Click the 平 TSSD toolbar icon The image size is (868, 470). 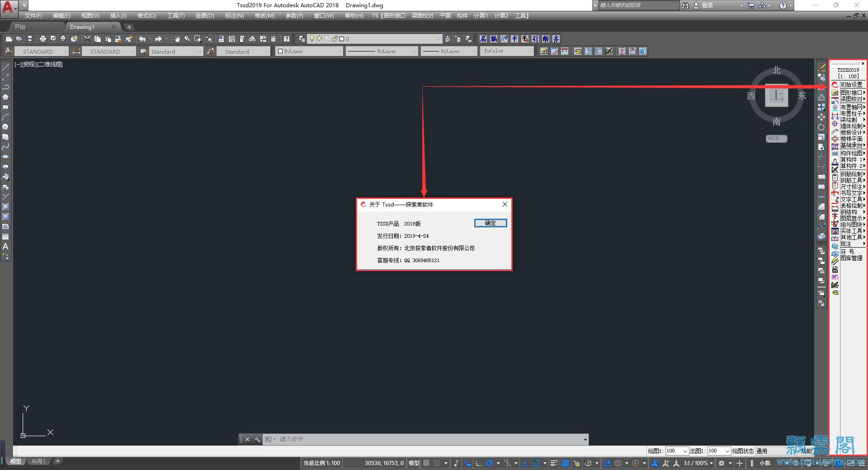514,39
